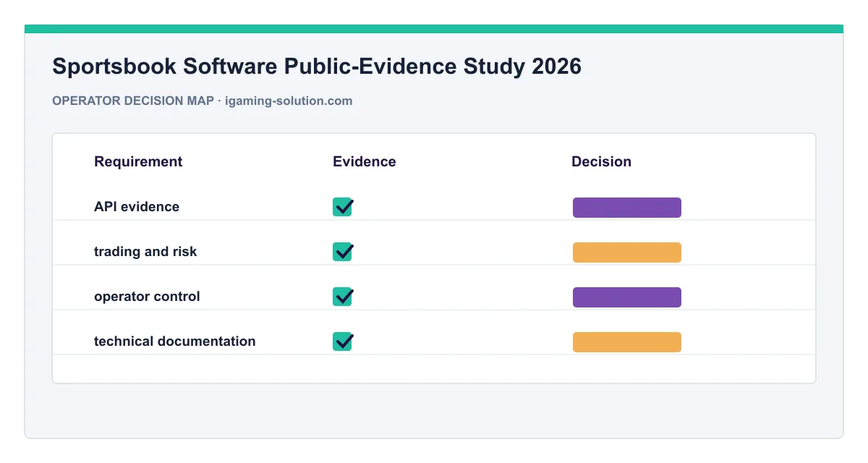
Task: Toggle the API evidence checkbox
Action: [x=343, y=207]
